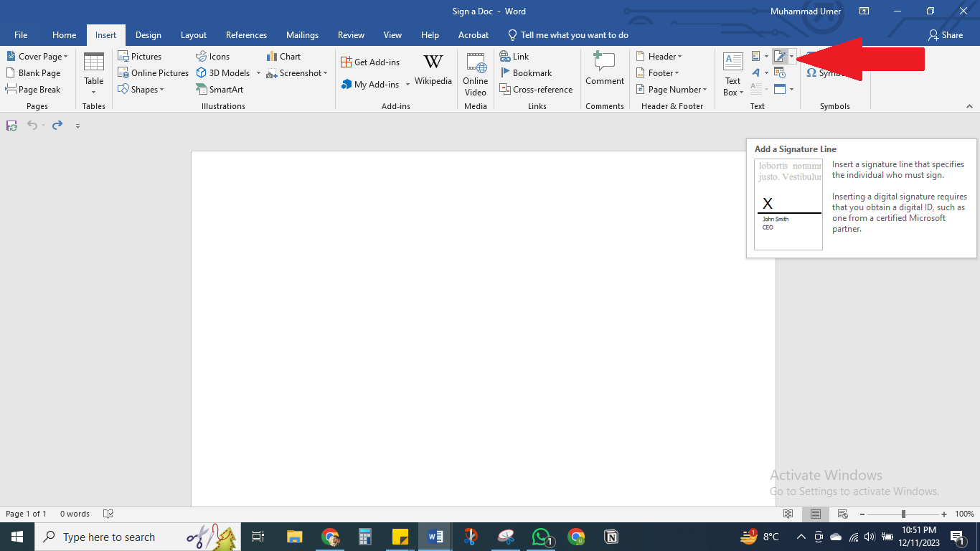Expand the Shapes gallery dropdown
980x551 pixels.
pyautogui.click(x=161, y=90)
